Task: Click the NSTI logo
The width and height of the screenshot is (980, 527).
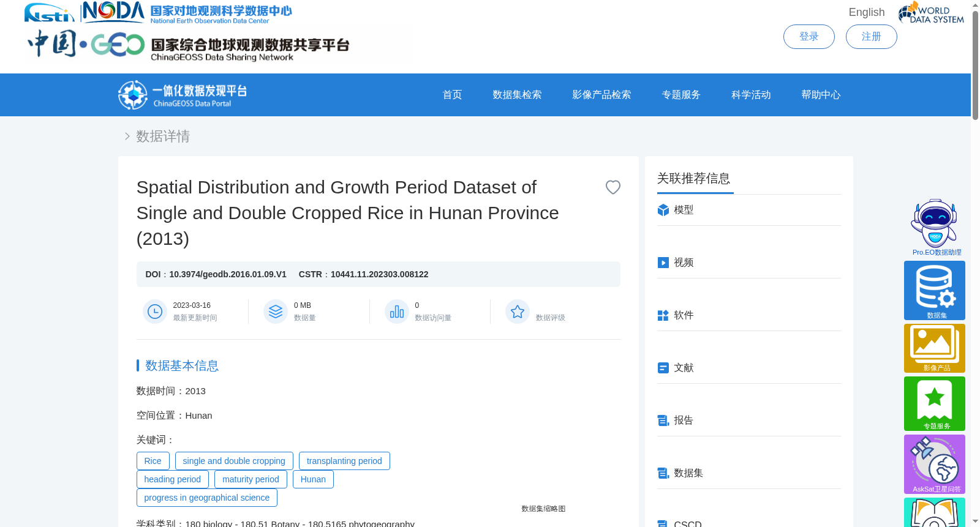Action: click(x=49, y=12)
